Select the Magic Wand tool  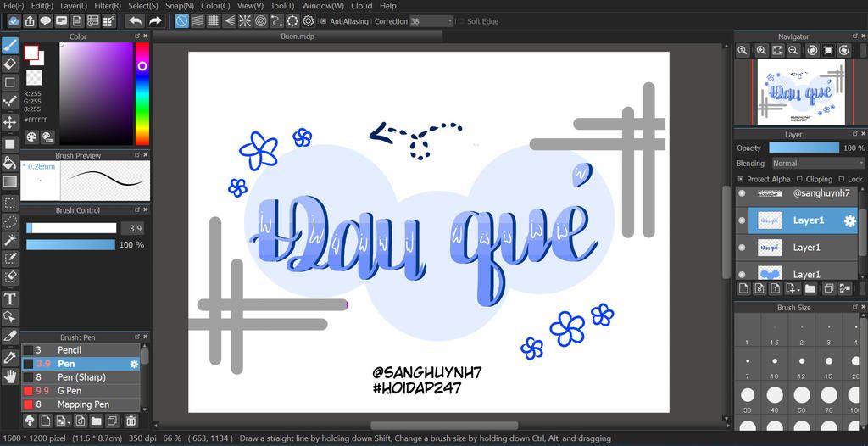10,240
